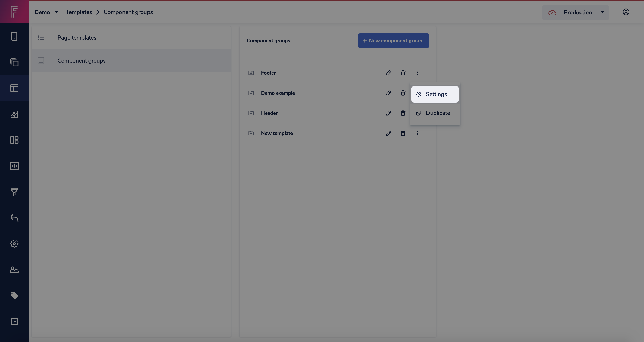Open the Demo project dropdown

[46, 12]
